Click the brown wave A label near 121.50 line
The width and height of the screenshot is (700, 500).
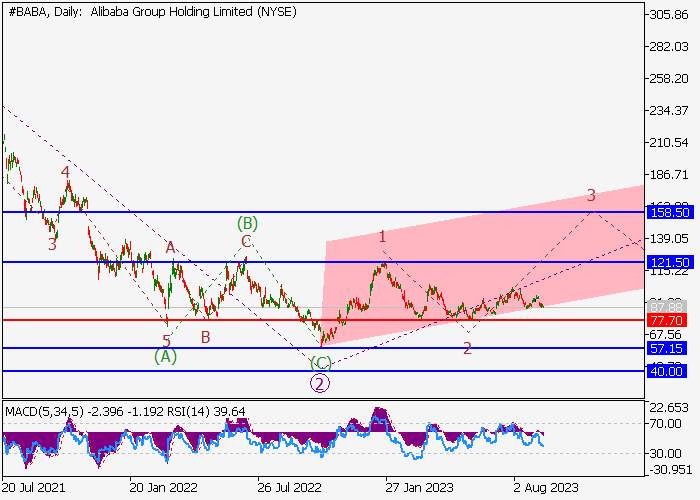point(170,247)
